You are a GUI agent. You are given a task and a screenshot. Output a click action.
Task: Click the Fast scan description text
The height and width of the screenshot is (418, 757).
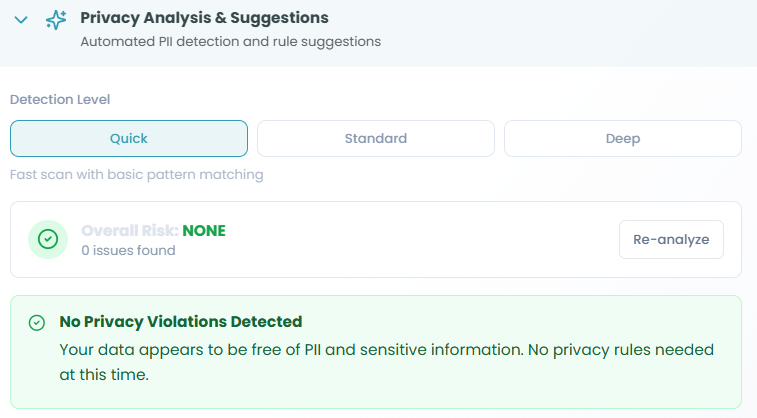[x=137, y=175]
